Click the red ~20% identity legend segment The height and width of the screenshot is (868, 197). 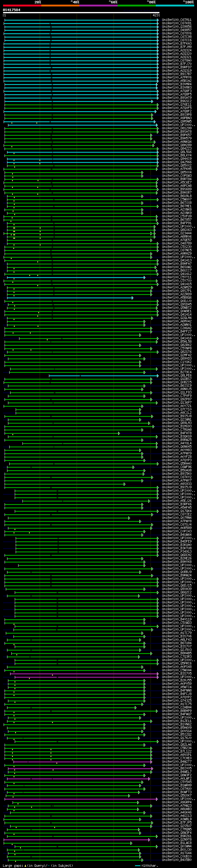[22, 6]
